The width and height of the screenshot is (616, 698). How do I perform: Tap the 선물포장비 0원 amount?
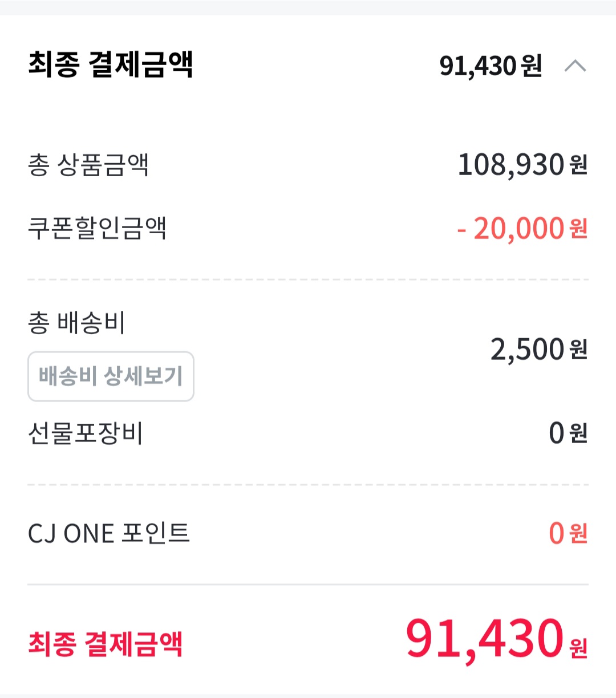(x=568, y=433)
